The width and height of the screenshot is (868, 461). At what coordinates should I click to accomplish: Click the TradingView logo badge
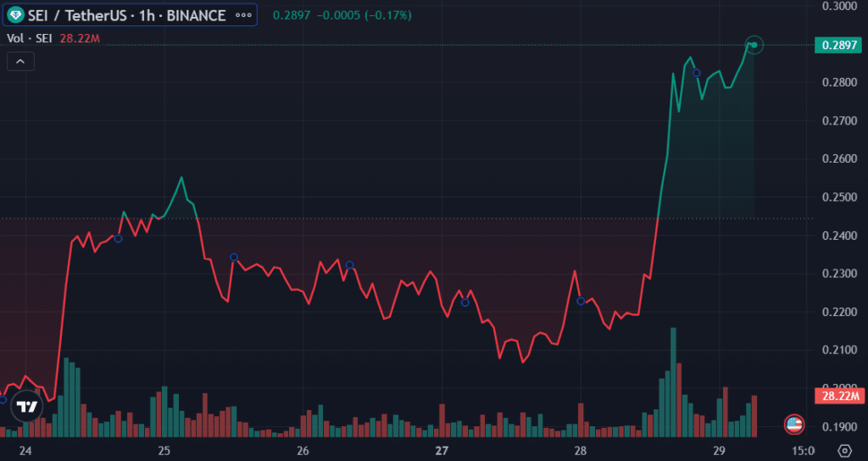click(x=26, y=407)
